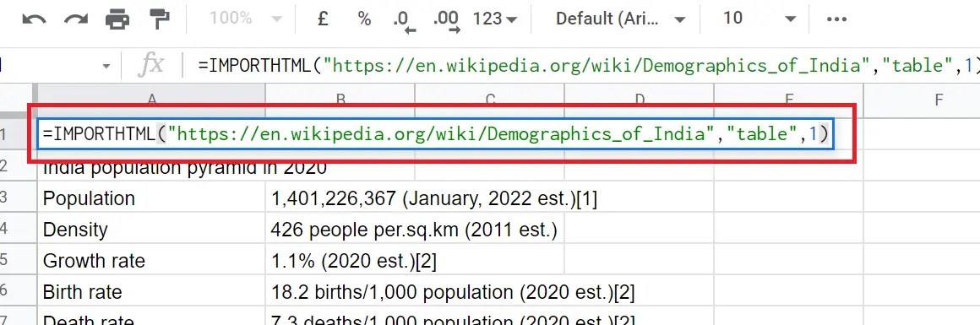The width and height of the screenshot is (980, 325).
Task: Decrease decimal places button
Action: coord(405,20)
